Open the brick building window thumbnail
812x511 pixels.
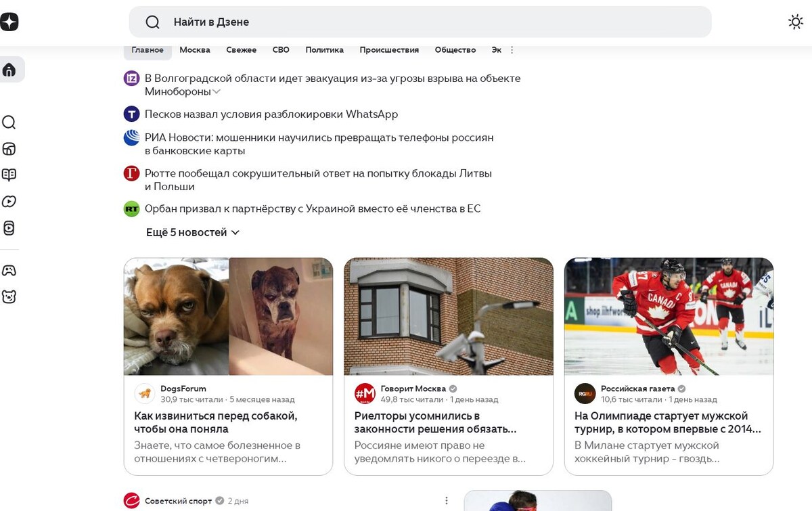click(x=449, y=316)
